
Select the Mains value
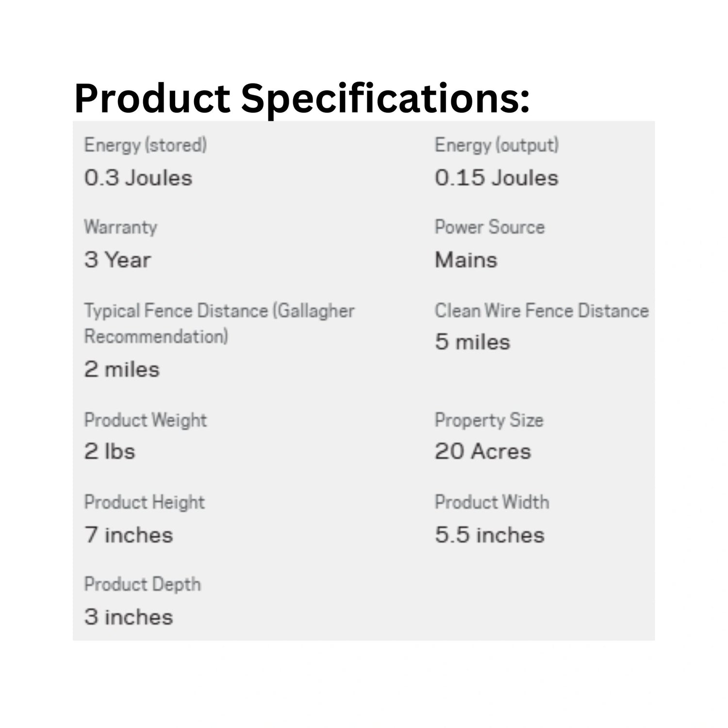(466, 260)
